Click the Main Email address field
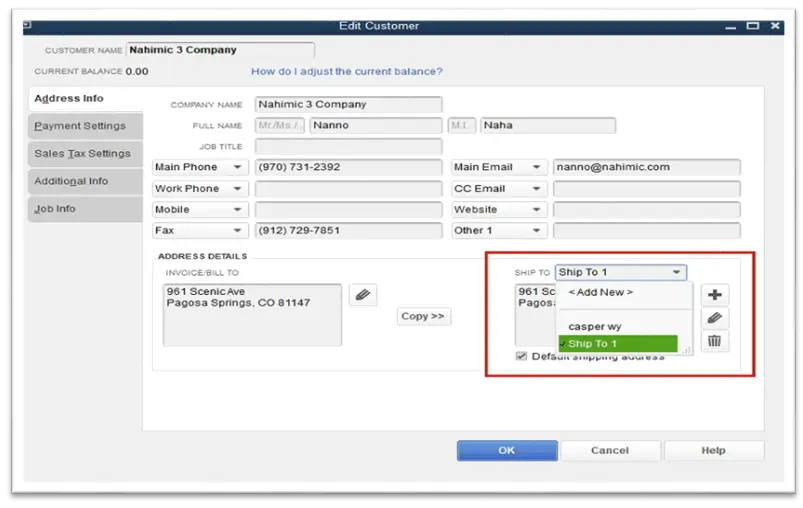The width and height of the screenshot is (803, 508). [646, 167]
